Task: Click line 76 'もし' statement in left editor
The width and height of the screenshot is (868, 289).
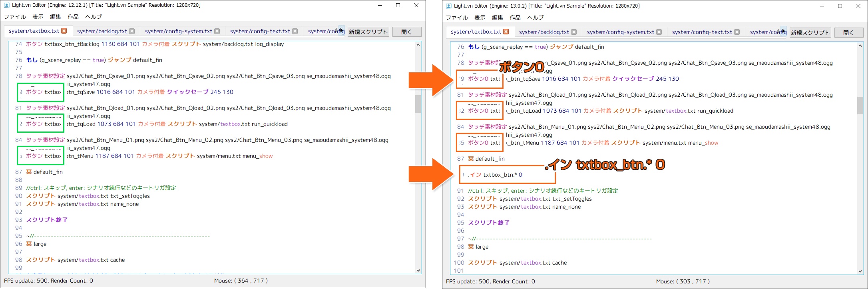Action: click(94, 60)
